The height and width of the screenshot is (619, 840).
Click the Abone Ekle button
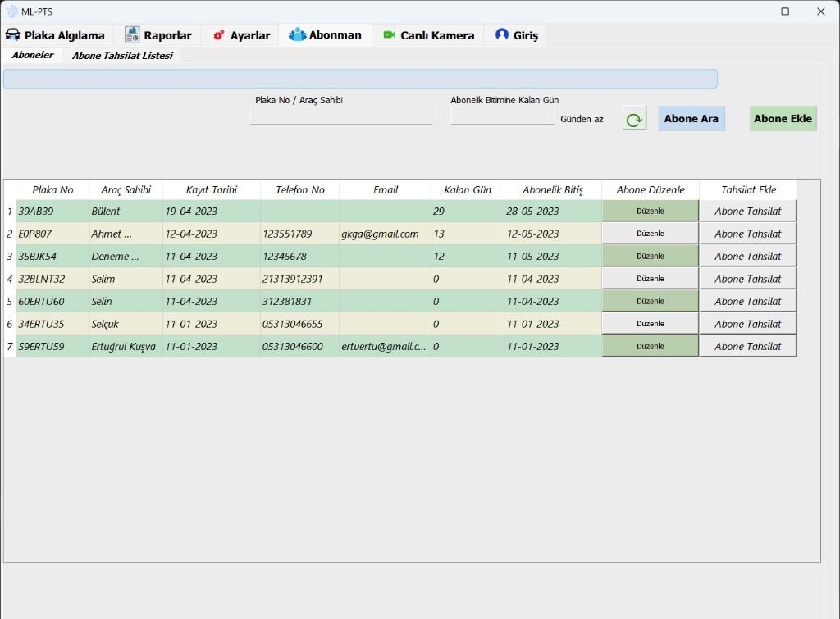(x=783, y=118)
